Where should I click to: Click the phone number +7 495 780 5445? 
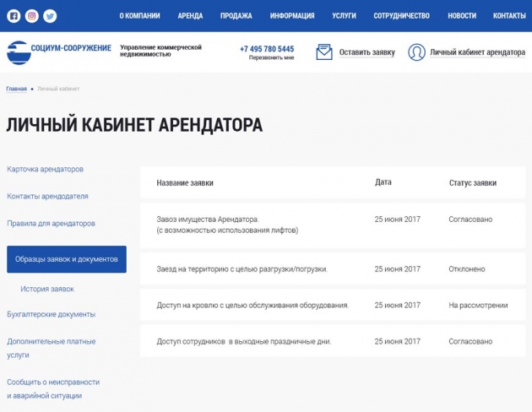(x=267, y=49)
